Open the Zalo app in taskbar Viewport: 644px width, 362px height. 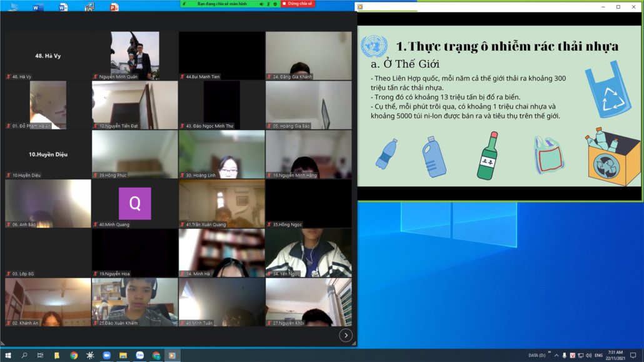point(140,355)
